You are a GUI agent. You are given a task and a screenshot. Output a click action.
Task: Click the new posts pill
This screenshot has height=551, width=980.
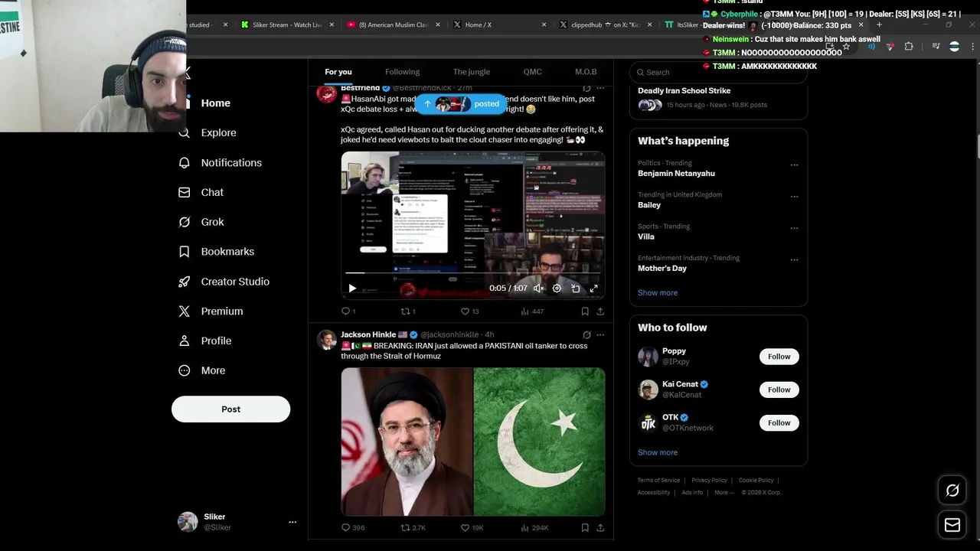[462, 104]
